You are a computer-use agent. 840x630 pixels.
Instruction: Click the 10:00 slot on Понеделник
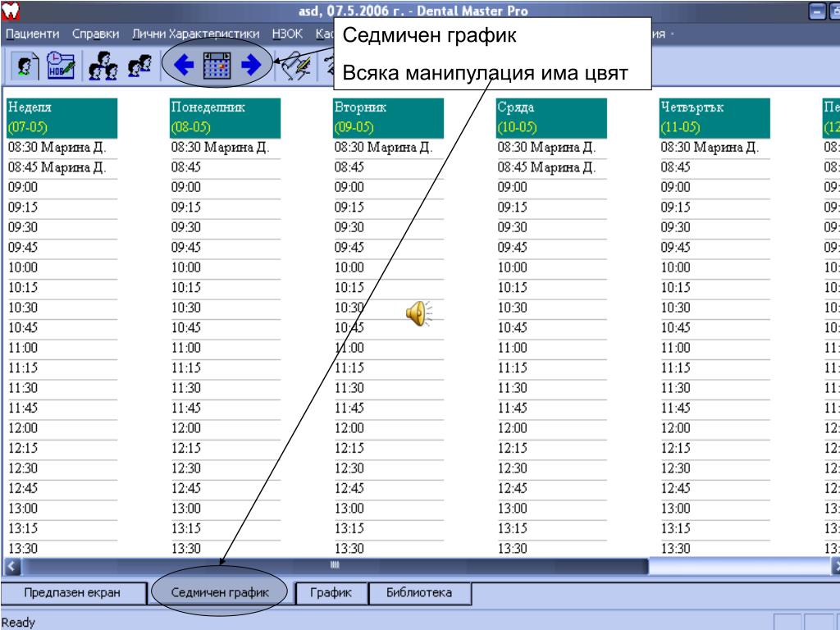(x=225, y=268)
